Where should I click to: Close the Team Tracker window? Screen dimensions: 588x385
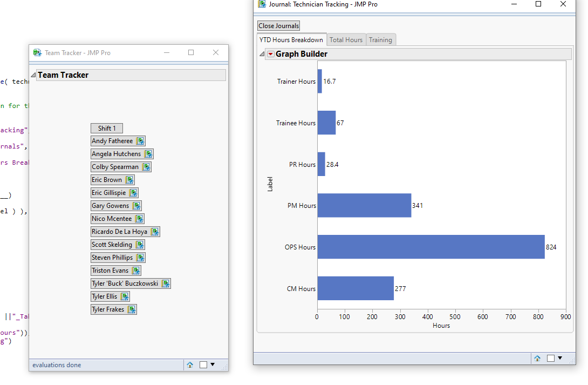click(x=216, y=52)
